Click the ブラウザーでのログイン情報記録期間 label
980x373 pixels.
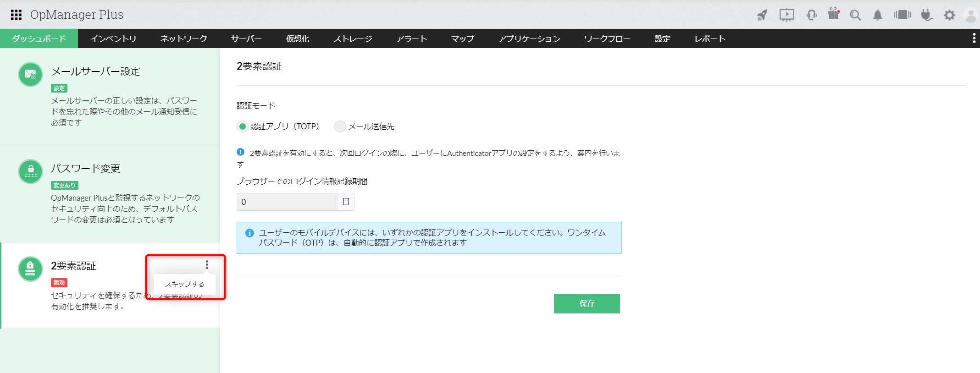302,181
